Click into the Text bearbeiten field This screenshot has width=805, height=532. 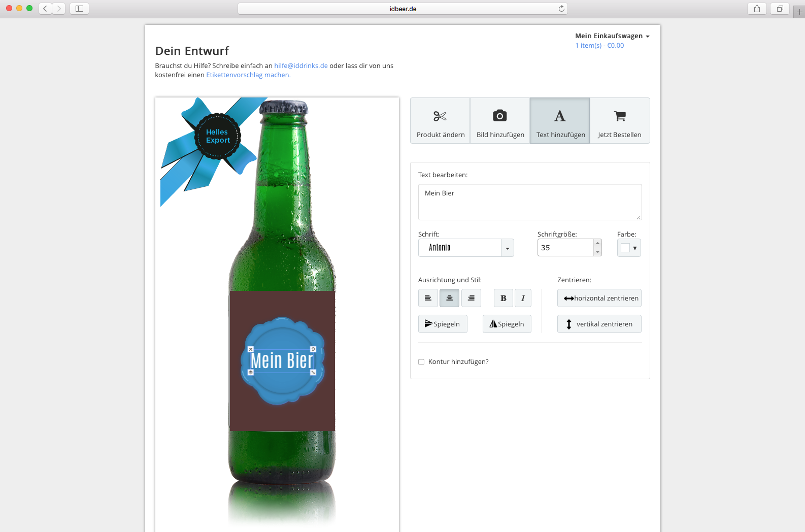[530, 202]
